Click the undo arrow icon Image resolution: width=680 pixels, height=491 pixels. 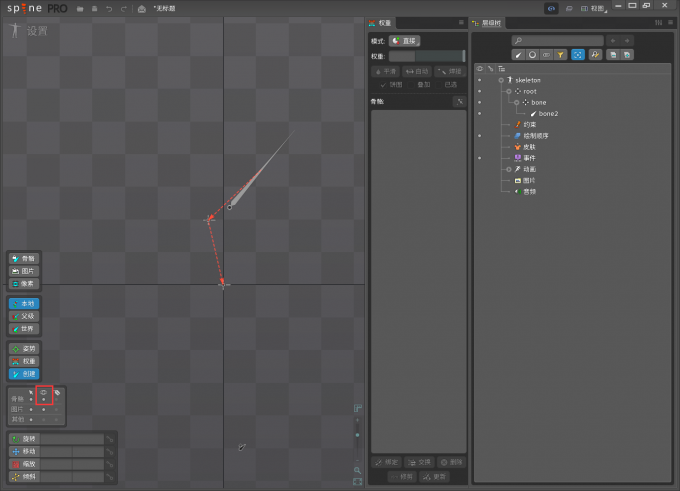(109, 9)
